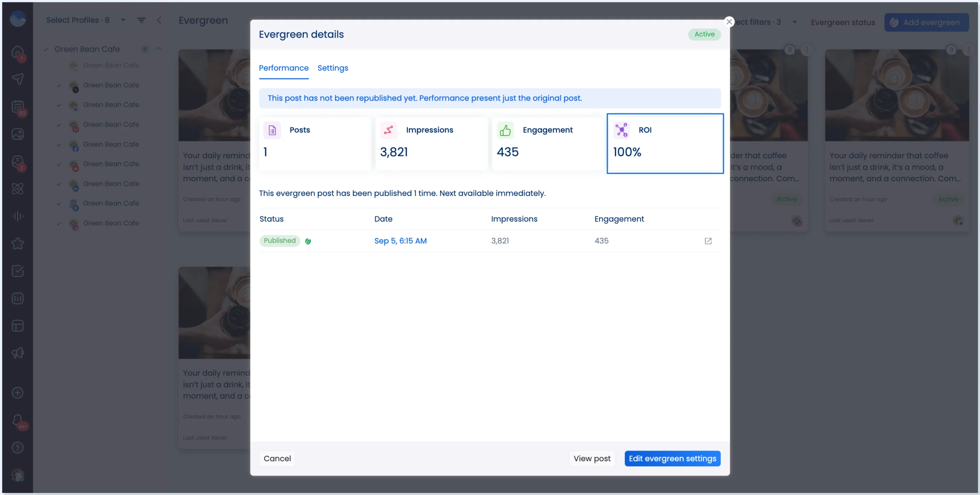Open the calendar icon with 90 badge

17,106
